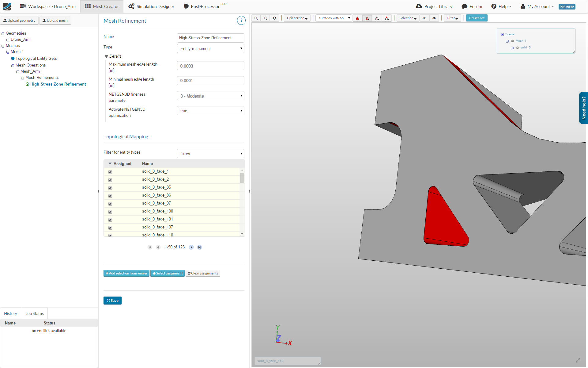Open Filter for entity types dropdown
The height and width of the screenshot is (368, 588).
coord(210,154)
